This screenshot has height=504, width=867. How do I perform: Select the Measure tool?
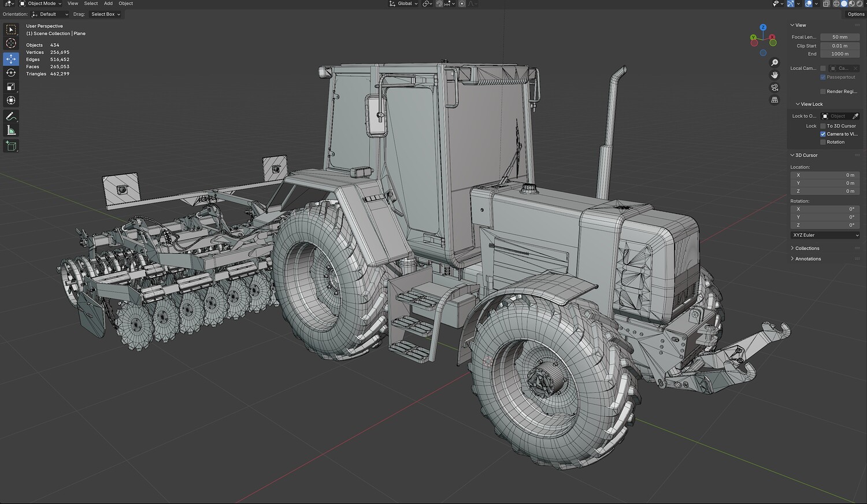[x=11, y=131]
